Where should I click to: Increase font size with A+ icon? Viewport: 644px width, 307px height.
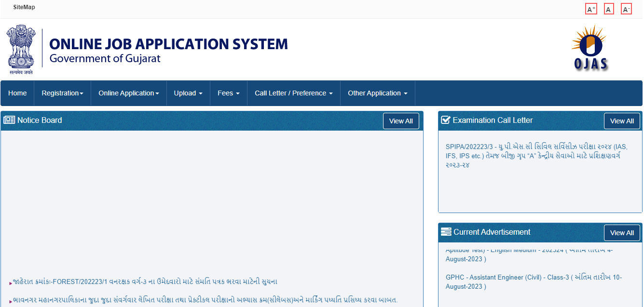click(591, 9)
